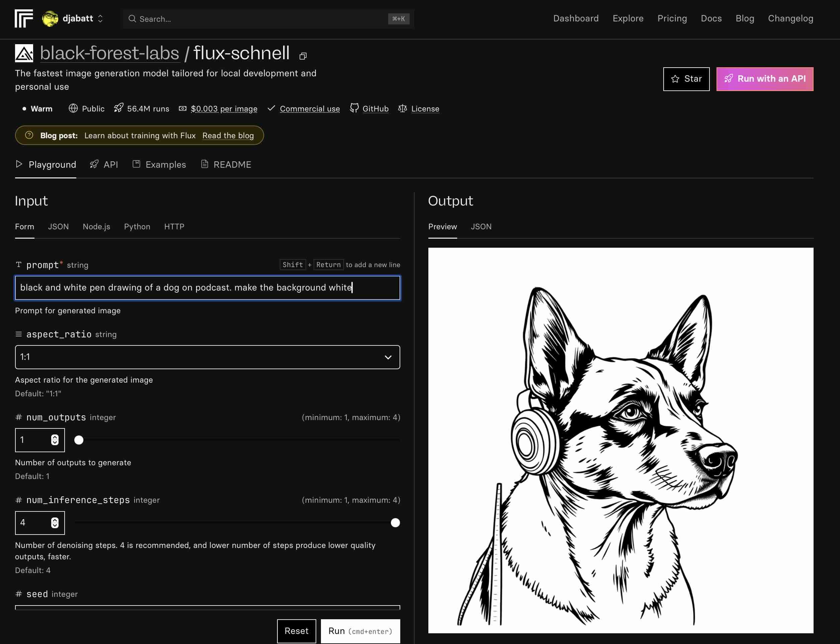The image size is (840, 644).
Task: Click the License icon link
Action: pos(402,108)
